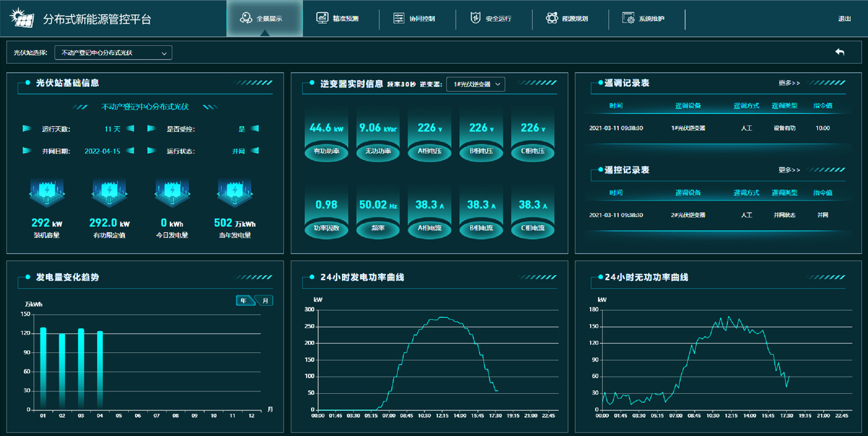Image resolution: width=868 pixels, height=436 pixels.
Task: Click the 精准预测 monitor icon
Action: tap(323, 18)
